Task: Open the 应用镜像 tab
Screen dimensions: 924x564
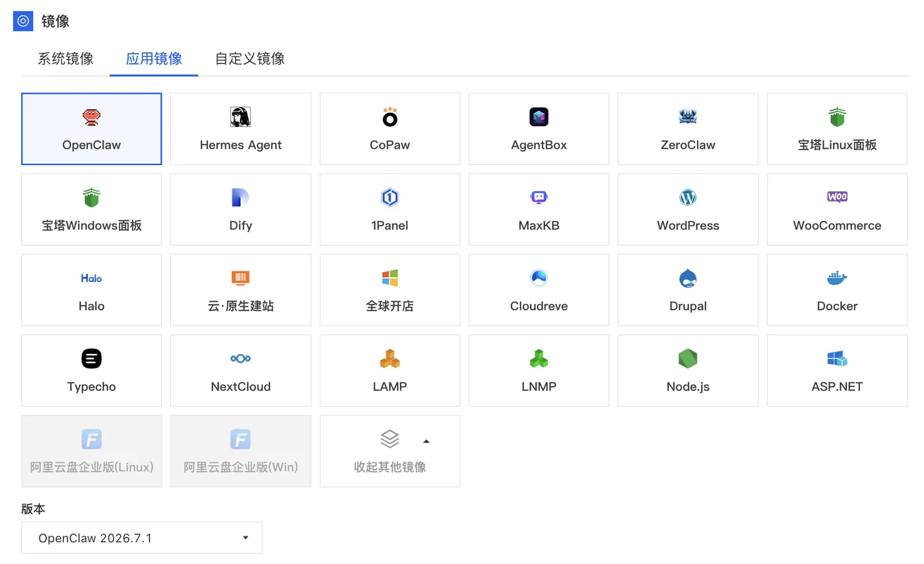Action: pyautogui.click(x=154, y=59)
